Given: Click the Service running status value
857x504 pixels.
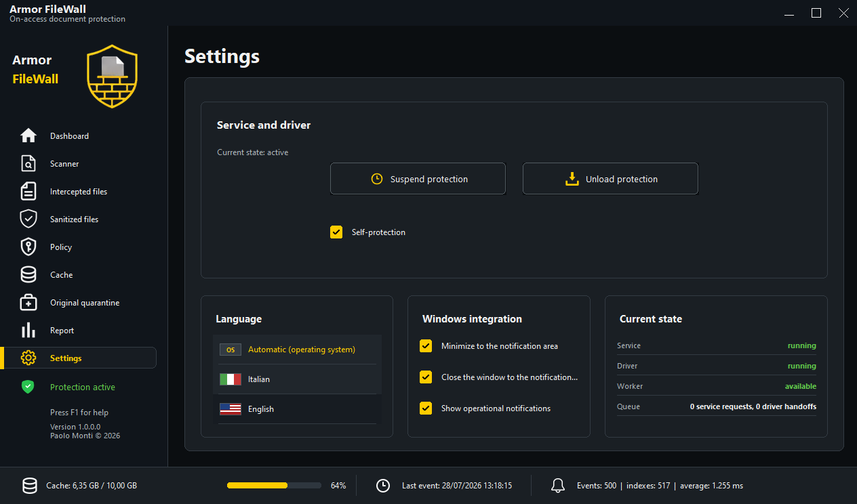Looking at the screenshot, I should click(801, 345).
